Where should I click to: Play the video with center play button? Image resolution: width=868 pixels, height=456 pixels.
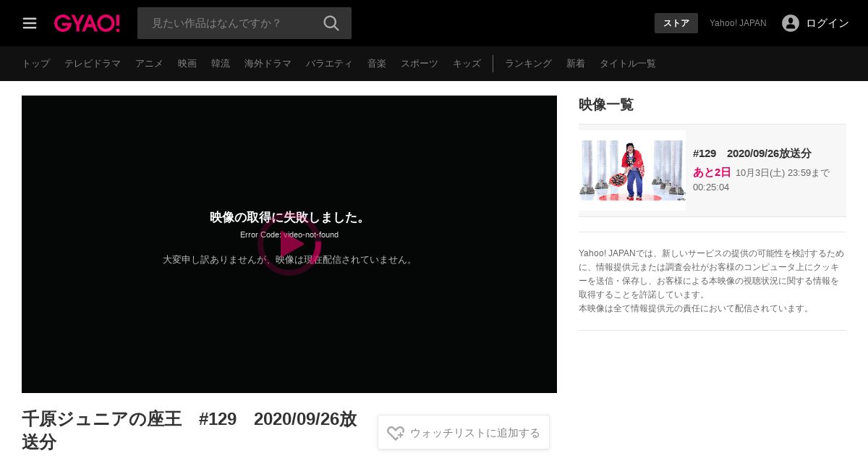289,244
